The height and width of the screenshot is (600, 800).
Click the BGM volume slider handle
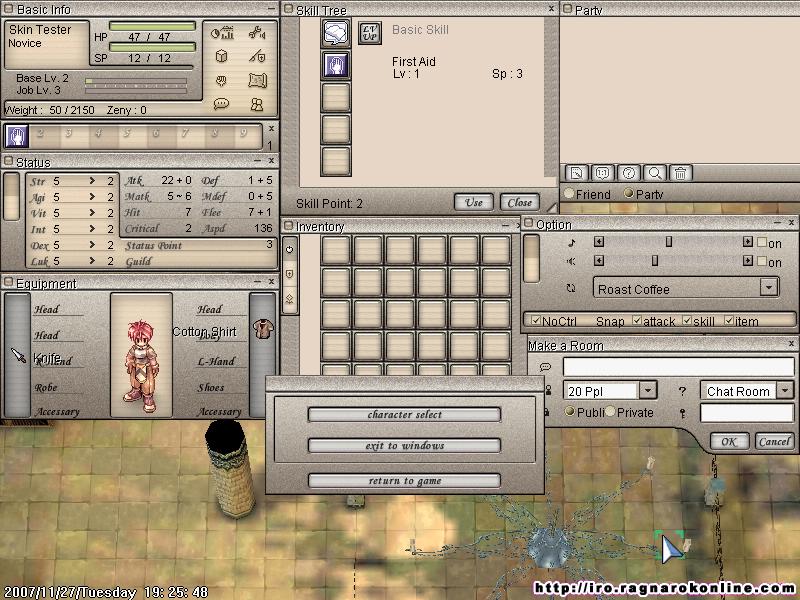pos(669,241)
